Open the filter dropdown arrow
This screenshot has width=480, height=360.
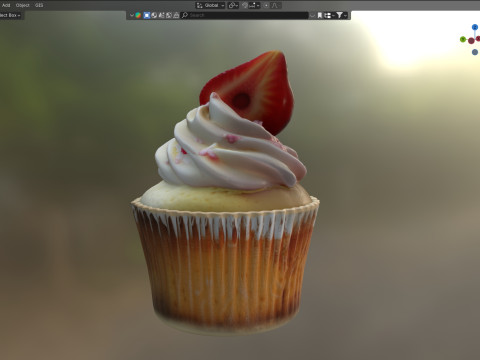345,15
